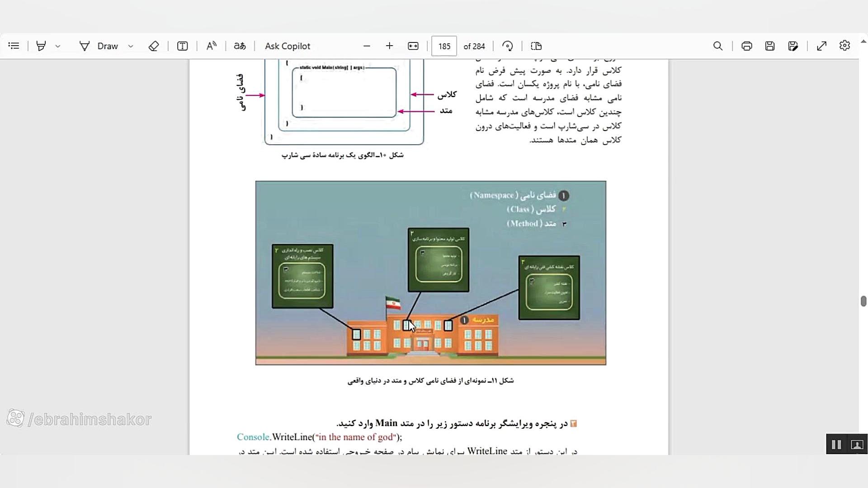Screen dimensions: 868x488
Task: Click the Namespace legend label in figure
Action: click(513, 195)
